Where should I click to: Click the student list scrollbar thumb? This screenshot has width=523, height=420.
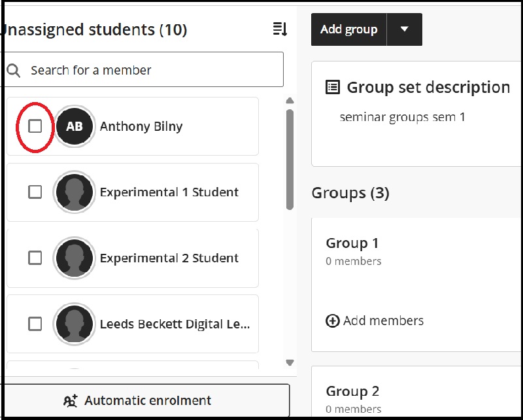point(290,160)
